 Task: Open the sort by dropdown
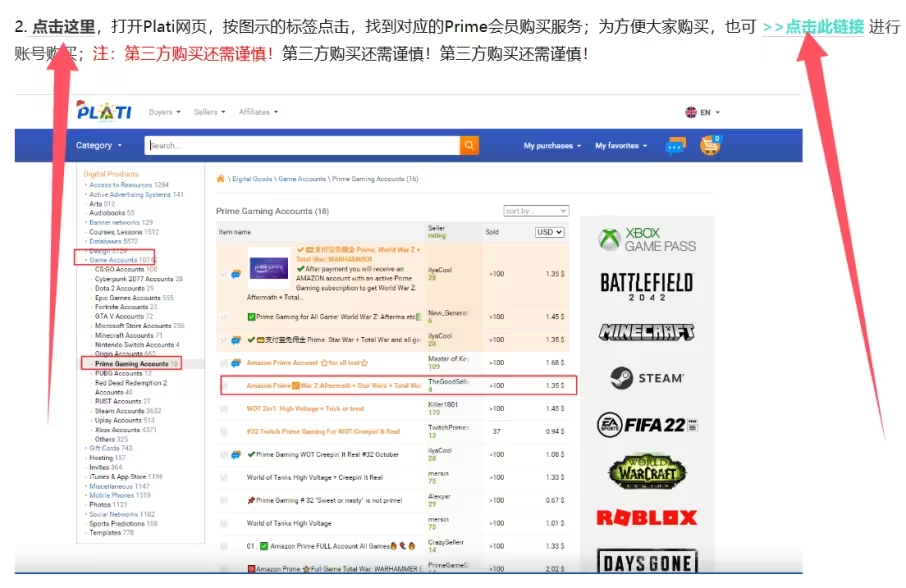[x=536, y=211]
